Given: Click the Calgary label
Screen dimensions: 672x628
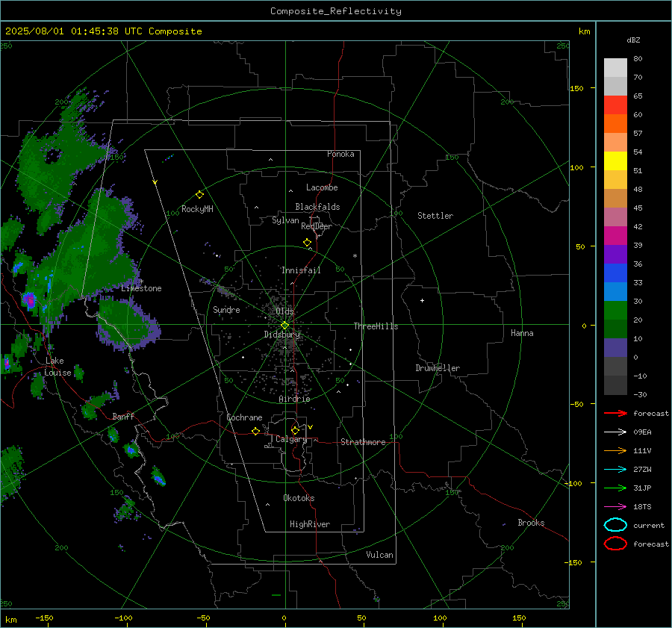Looking at the screenshot, I should [x=291, y=439].
